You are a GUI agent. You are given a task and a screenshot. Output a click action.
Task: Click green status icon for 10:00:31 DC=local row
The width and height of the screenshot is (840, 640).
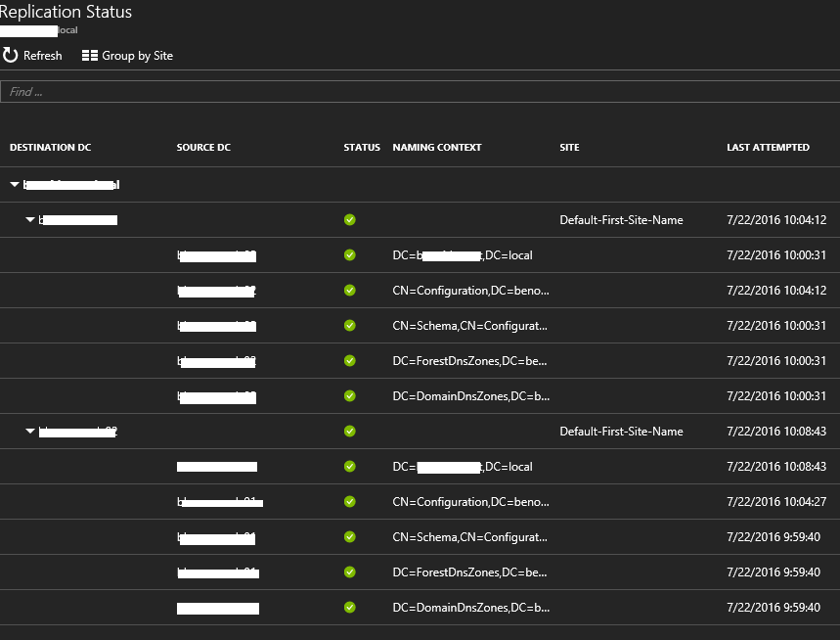[350, 255]
